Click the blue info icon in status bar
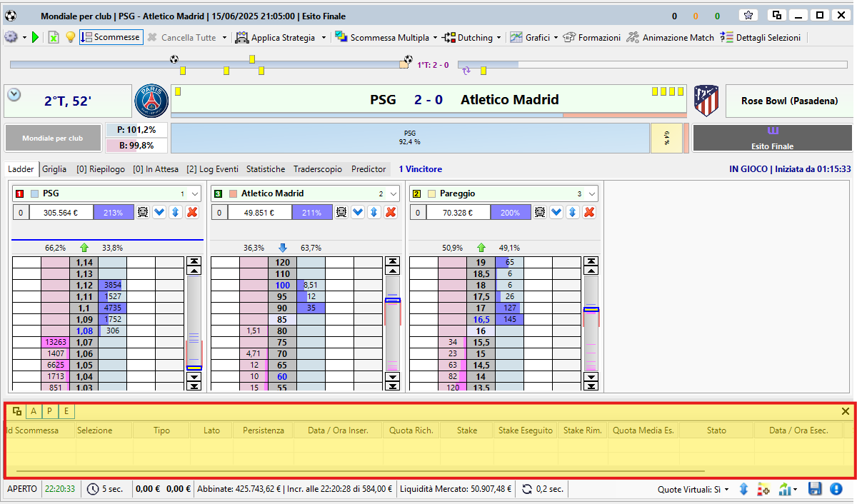This screenshot has height=504, width=857. pos(837,489)
